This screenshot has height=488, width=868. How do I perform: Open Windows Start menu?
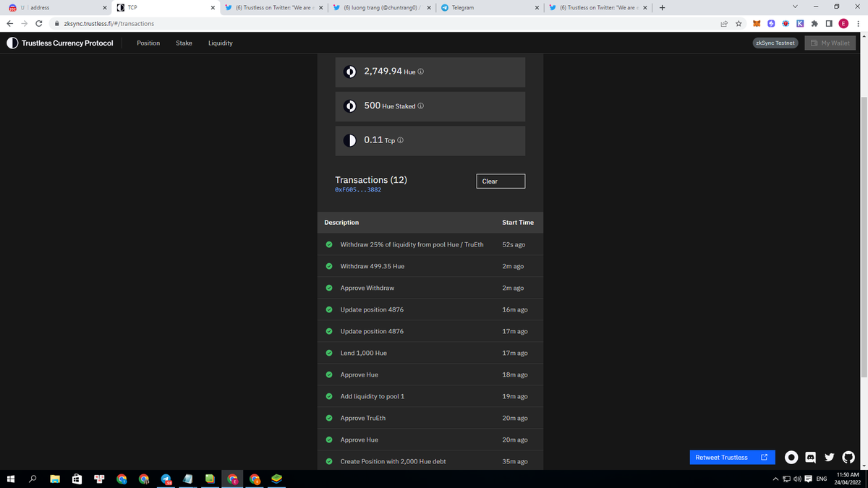tap(12, 479)
